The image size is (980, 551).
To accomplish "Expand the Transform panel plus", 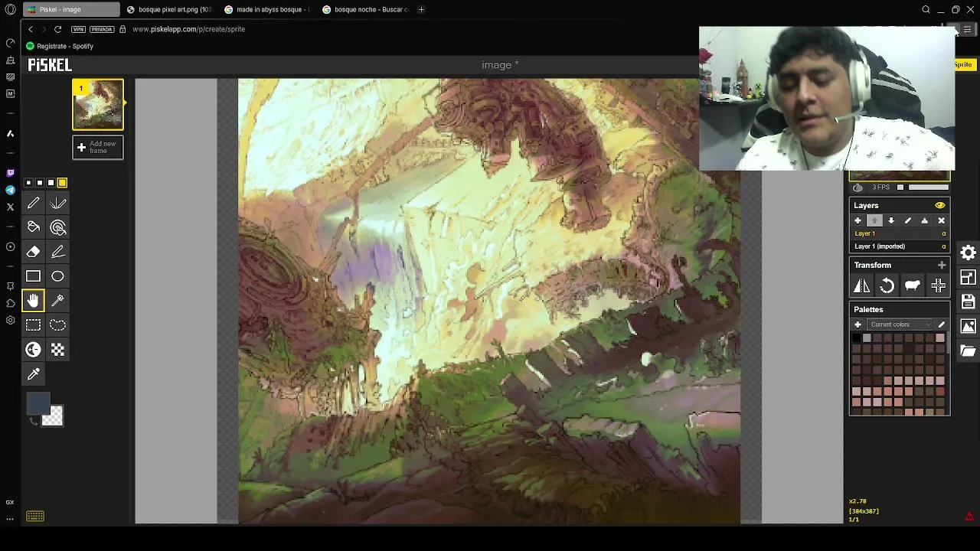I will (941, 265).
